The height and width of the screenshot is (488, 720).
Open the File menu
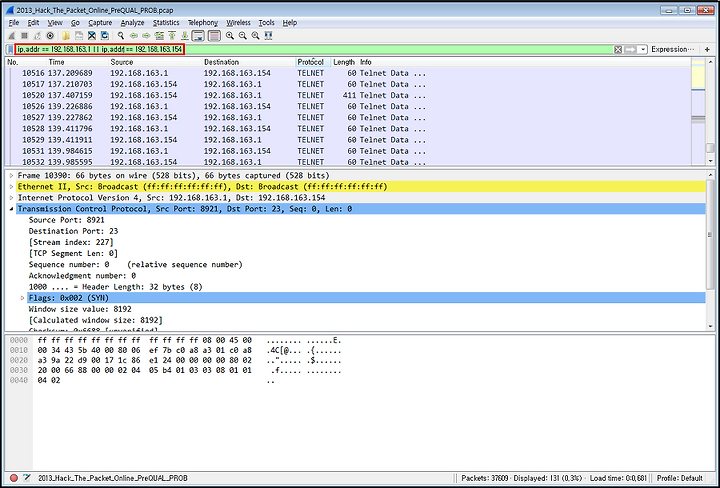coord(14,22)
